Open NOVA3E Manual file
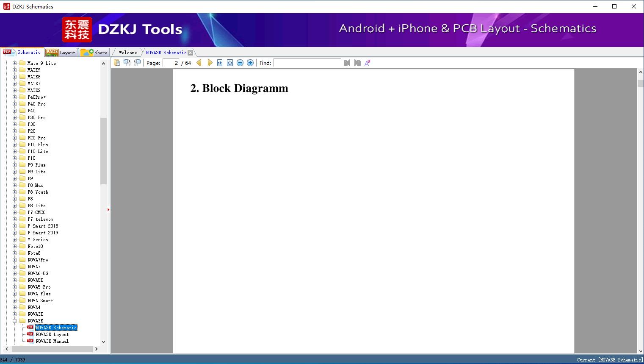The width and height of the screenshot is (644, 364). 52,341
